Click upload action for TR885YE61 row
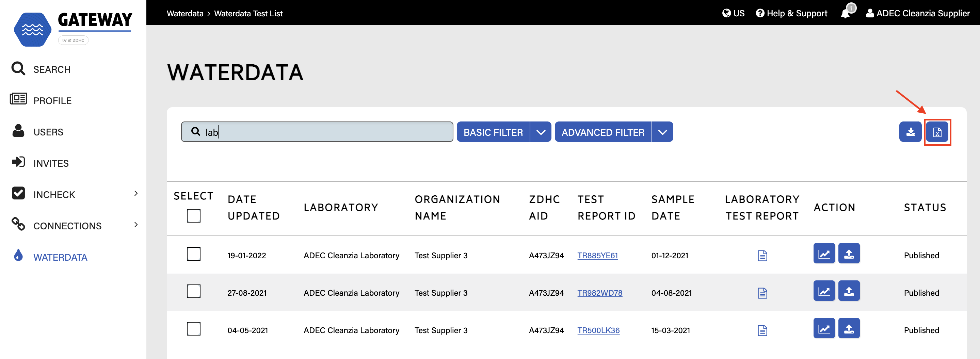This screenshot has width=980, height=359. 849,254
